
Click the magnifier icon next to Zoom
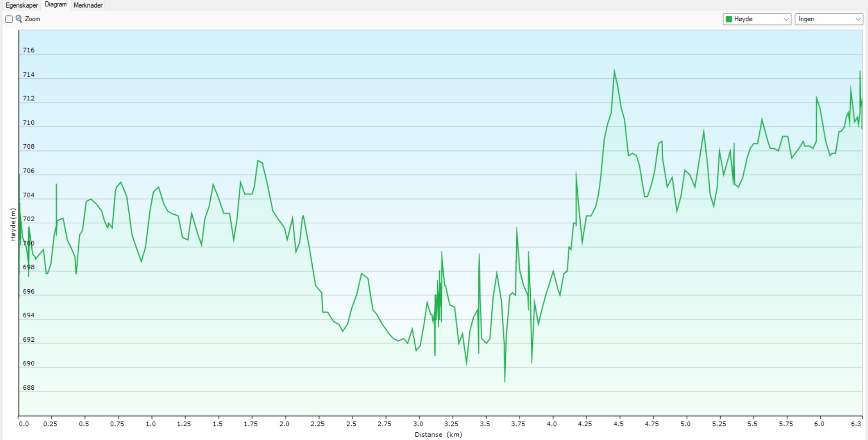(19, 19)
